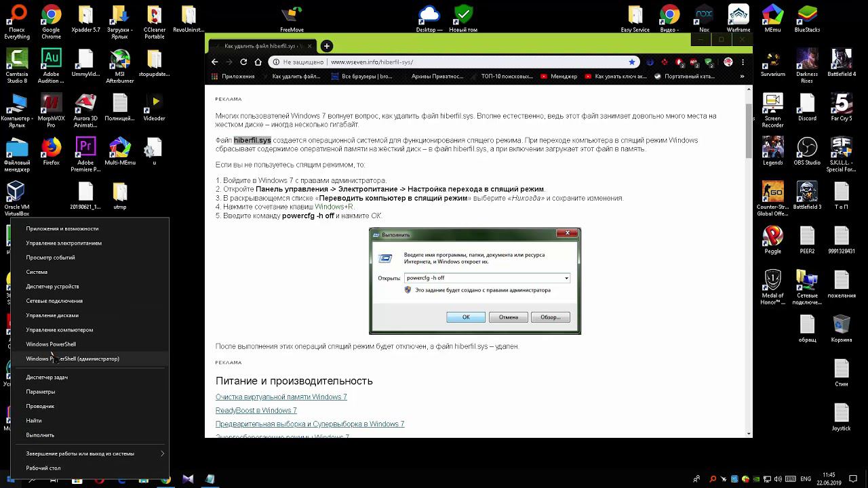Click Chrome's back navigation arrow
868x488 pixels.
(x=215, y=62)
